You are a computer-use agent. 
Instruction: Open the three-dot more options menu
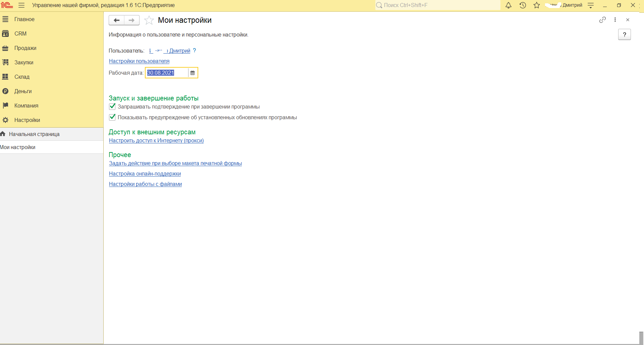[x=615, y=20]
